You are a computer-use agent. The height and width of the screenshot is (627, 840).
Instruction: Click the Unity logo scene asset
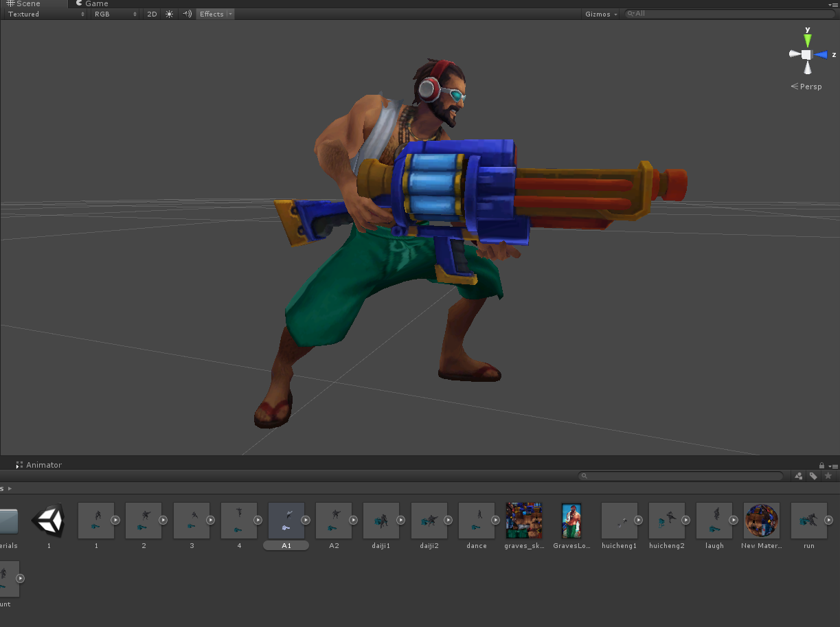(x=49, y=521)
